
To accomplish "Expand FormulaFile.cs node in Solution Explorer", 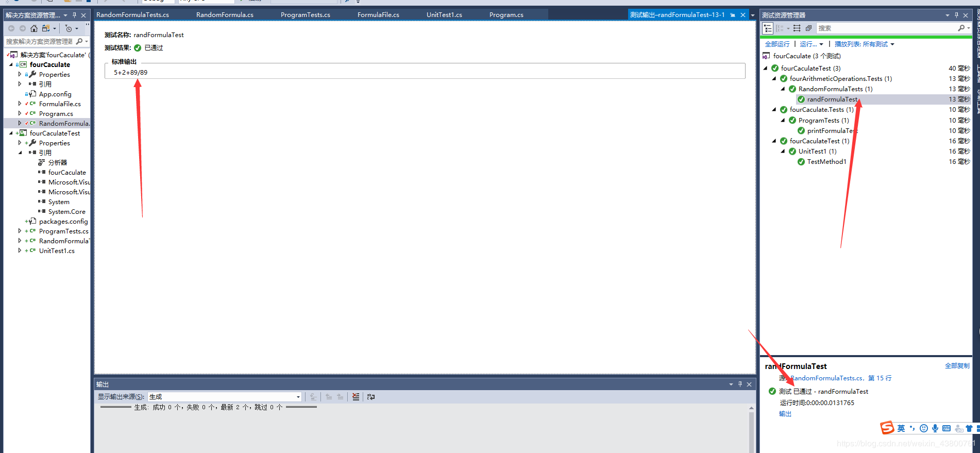I will [x=20, y=104].
